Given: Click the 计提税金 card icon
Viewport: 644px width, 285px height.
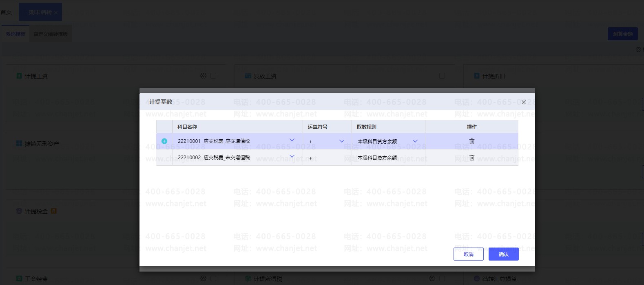Looking at the screenshot, I should click(19, 211).
